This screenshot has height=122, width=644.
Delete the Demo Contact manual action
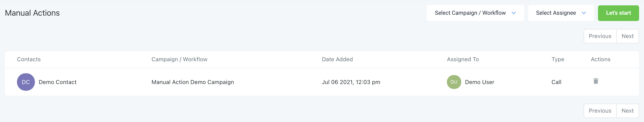click(x=596, y=81)
